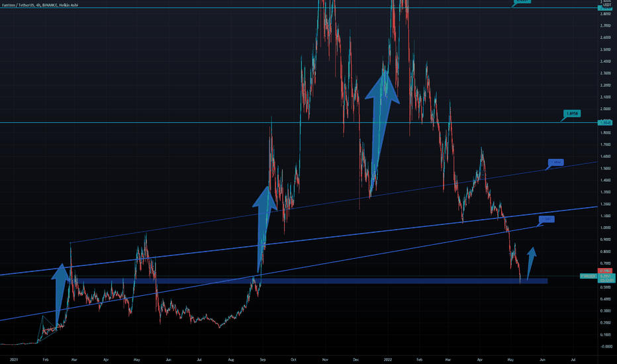Image resolution: width=617 pixels, height=364 pixels.
Task: Select the blue callout on the upper trend line
Action: pos(556,162)
